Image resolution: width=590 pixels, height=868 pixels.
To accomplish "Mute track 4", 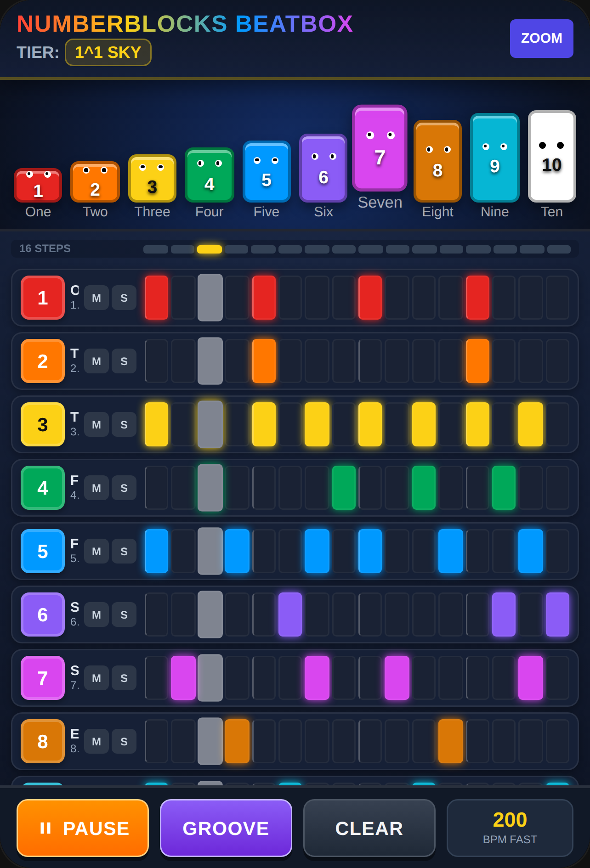I will click(x=96, y=488).
